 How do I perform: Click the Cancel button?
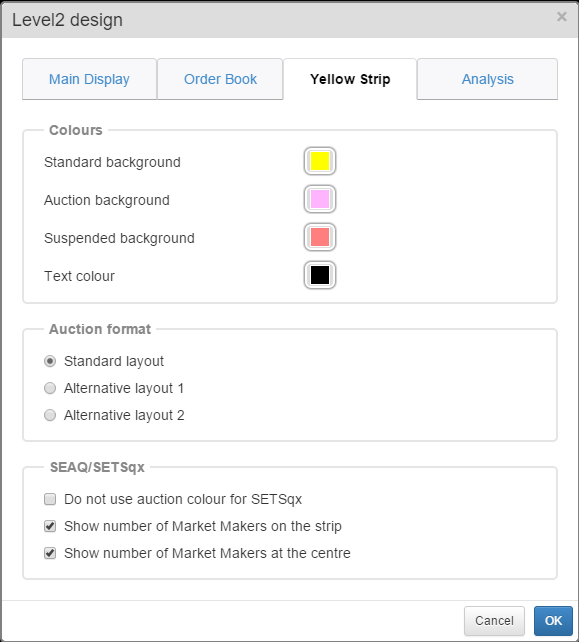tap(494, 621)
